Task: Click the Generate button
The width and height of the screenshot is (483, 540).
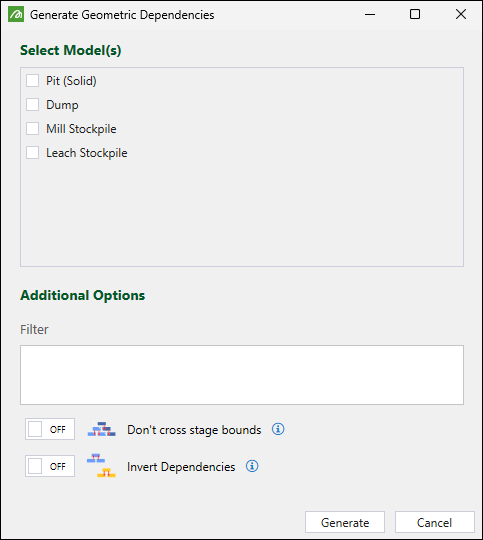Action: tap(345, 522)
